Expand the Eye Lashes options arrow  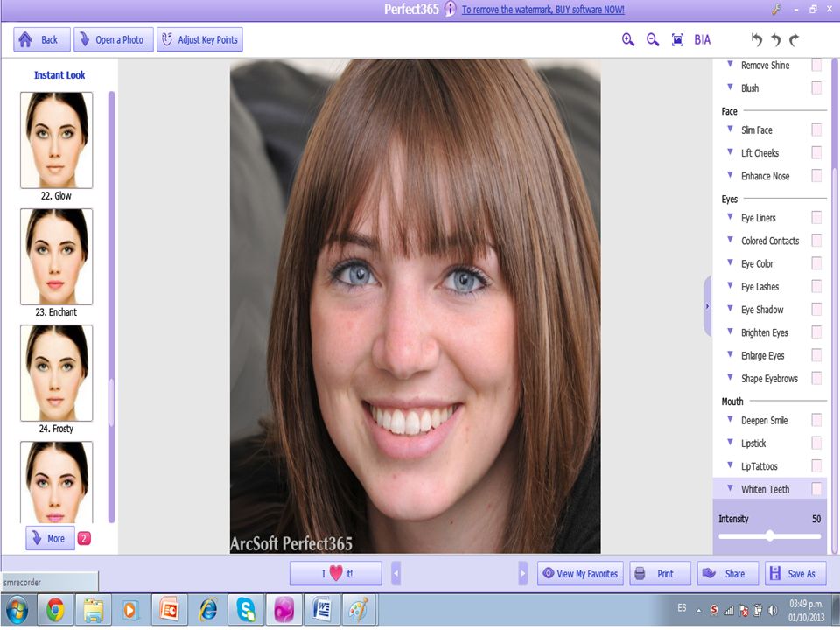coord(730,285)
